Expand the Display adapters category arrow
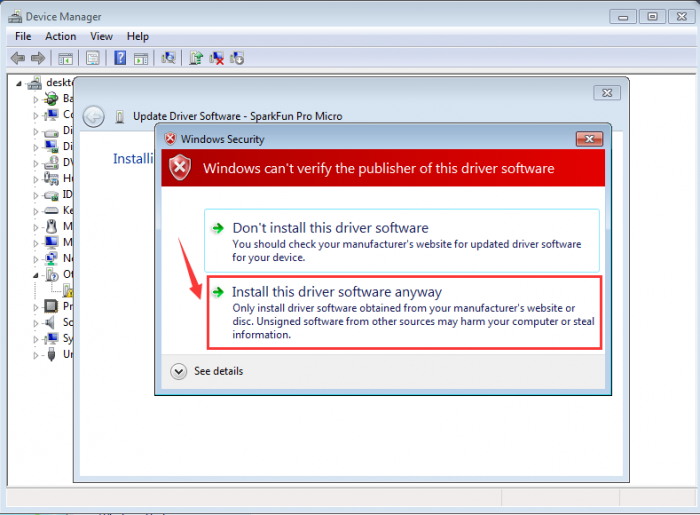Viewport: 700px width, 515px height. pos(36,147)
